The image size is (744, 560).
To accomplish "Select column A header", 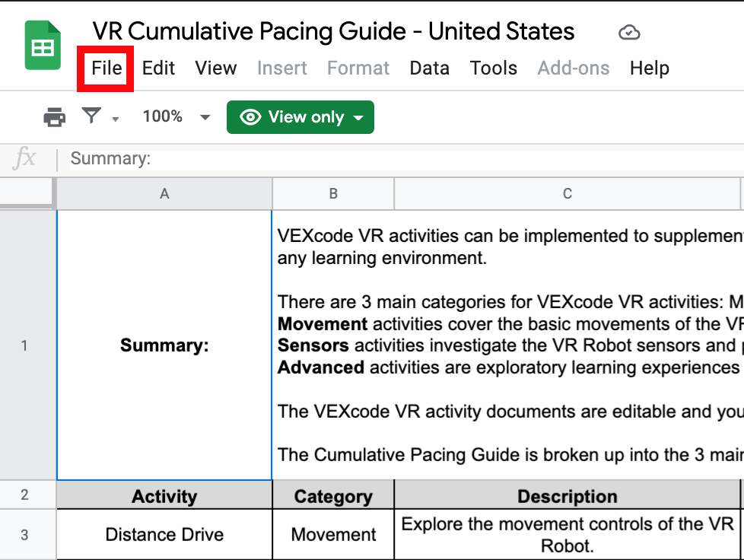I will pos(164,193).
